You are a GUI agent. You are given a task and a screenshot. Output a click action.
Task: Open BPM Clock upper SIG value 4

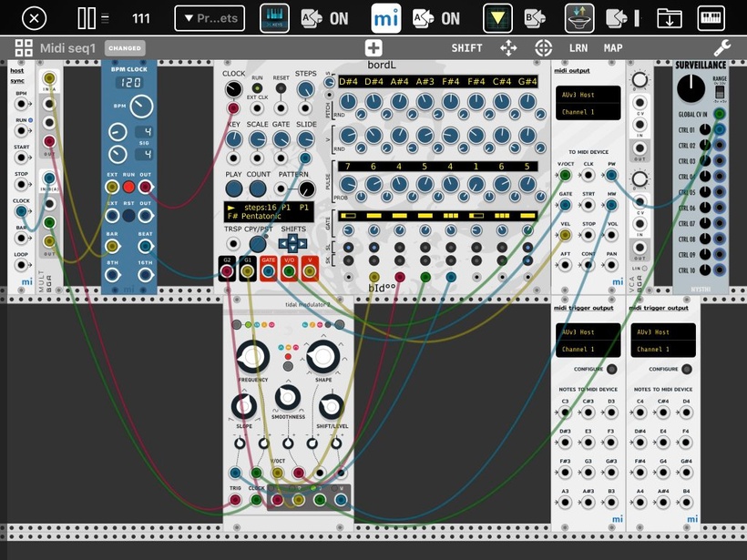pyautogui.click(x=144, y=131)
